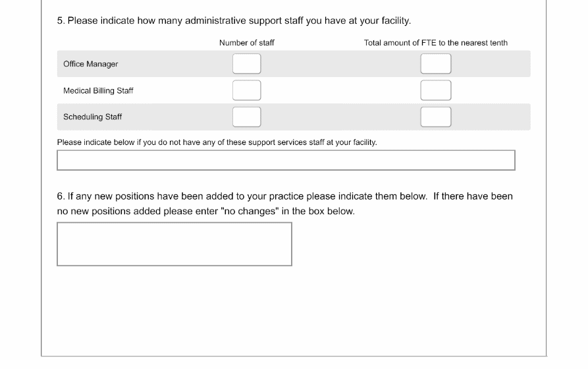Focus Medical Billing Staff number of staff field
Viewport: 588px width, 369px height.
pos(246,90)
